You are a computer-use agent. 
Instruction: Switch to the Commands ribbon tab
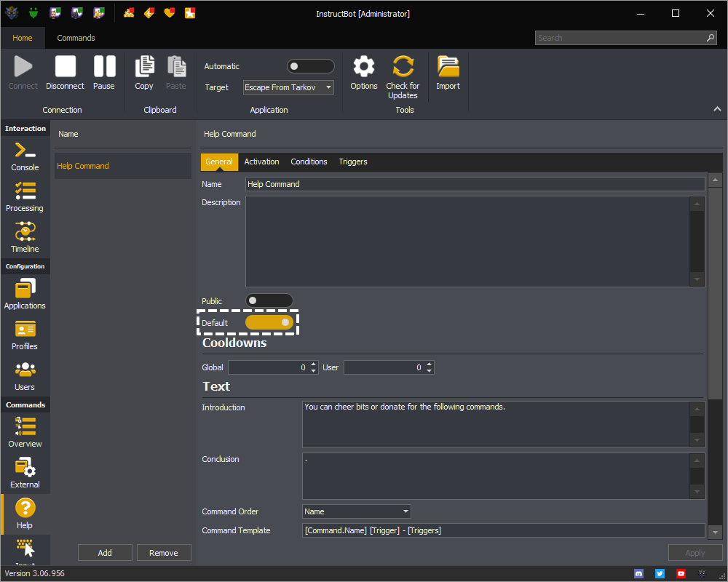pos(76,38)
